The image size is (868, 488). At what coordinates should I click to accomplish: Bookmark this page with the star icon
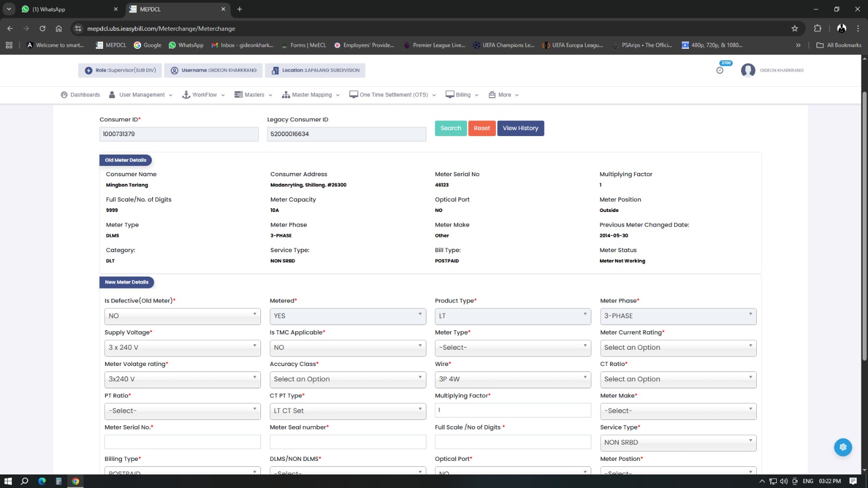pos(795,29)
